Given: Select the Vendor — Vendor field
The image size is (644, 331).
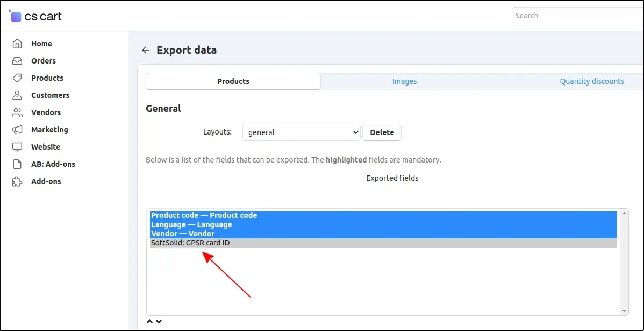Looking at the screenshot, I should click(384, 234).
